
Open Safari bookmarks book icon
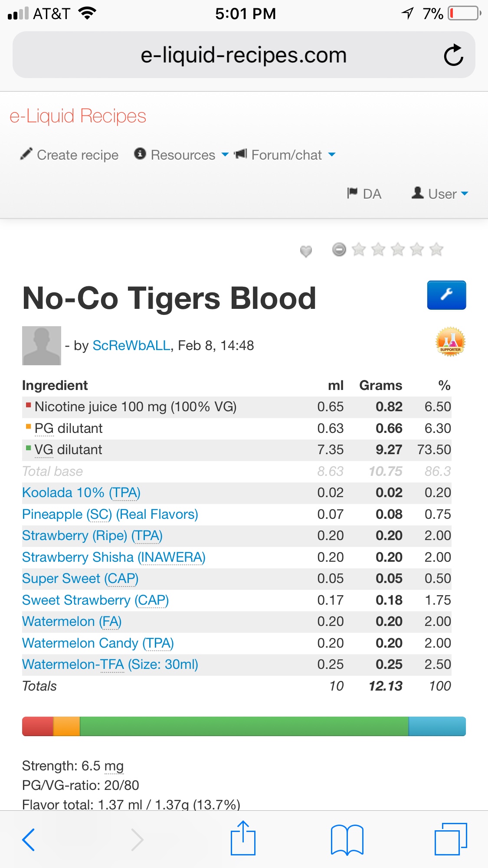(347, 839)
